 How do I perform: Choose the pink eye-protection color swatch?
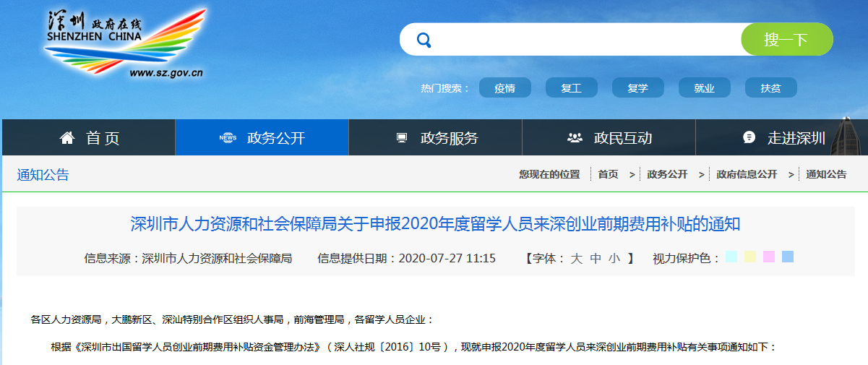coord(769,257)
